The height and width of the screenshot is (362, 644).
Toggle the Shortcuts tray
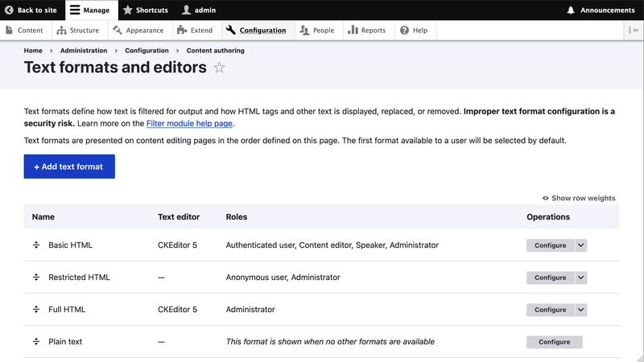tap(145, 10)
